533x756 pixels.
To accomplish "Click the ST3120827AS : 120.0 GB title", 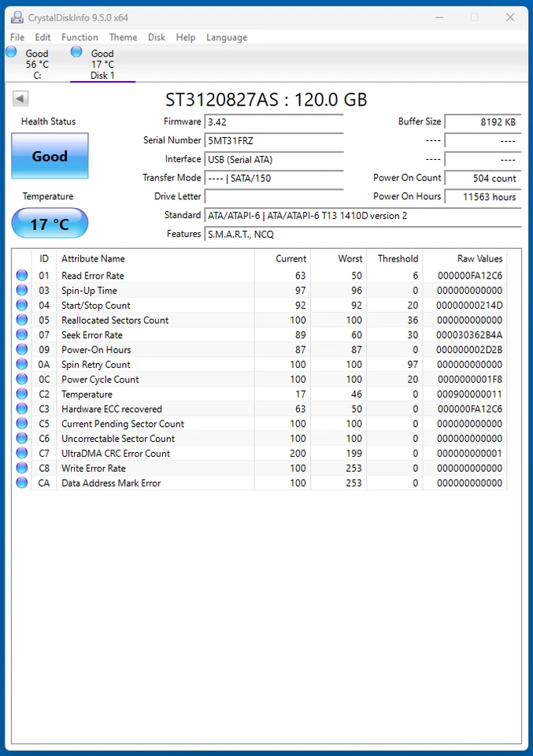I will 266,100.
